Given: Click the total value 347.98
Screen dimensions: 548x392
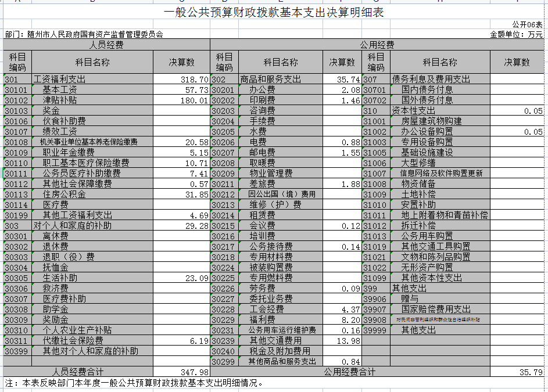Looking at the screenshot, I should click(x=181, y=372).
